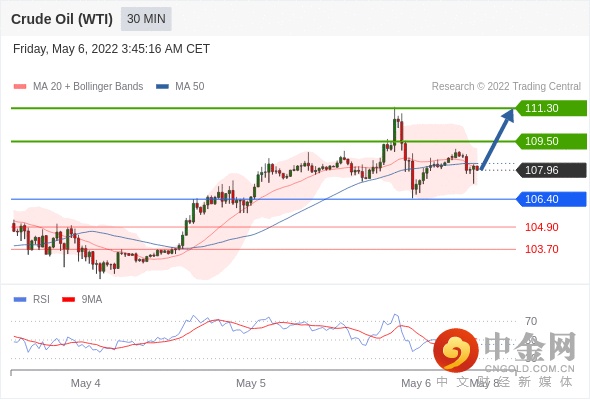The width and height of the screenshot is (590, 400).
Task: Click the May 6 date axis label
Action: click(x=416, y=383)
